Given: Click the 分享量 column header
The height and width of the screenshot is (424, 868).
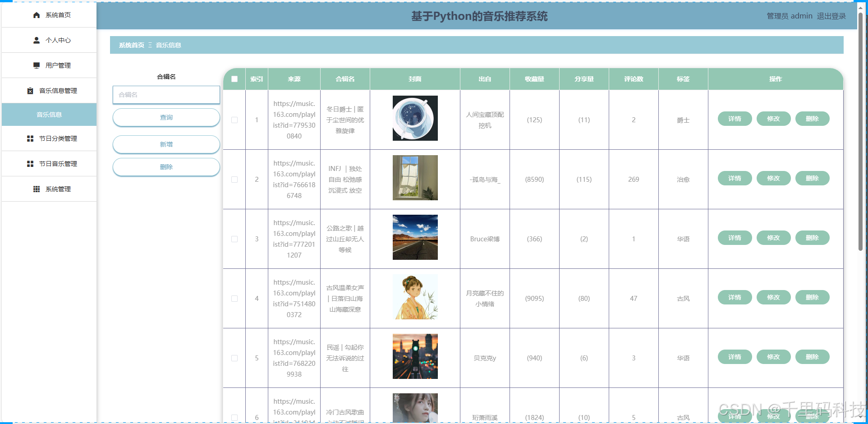Looking at the screenshot, I should (x=584, y=79).
